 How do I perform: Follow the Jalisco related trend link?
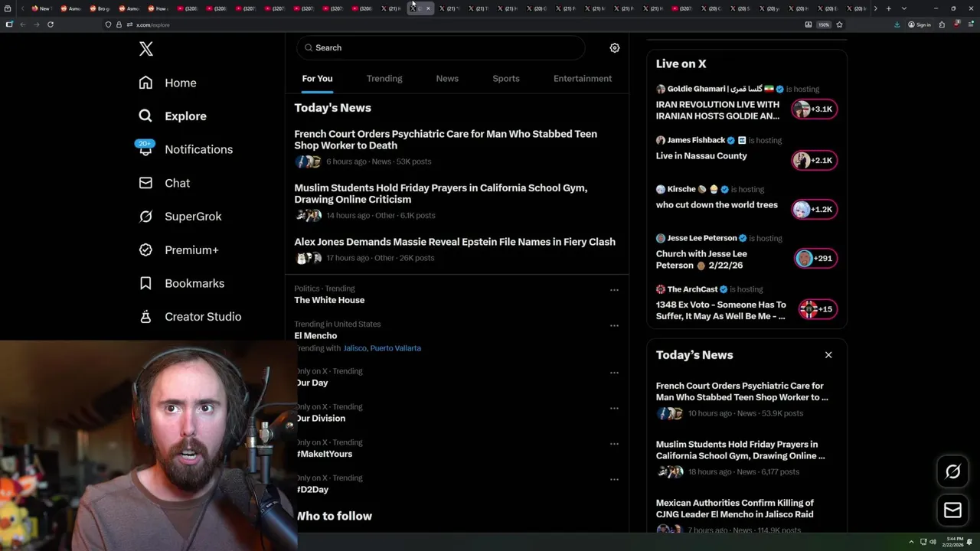pos(354,348)
